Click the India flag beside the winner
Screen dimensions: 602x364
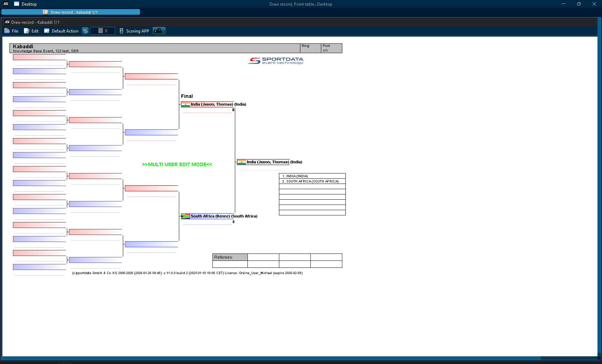(241, 162)
